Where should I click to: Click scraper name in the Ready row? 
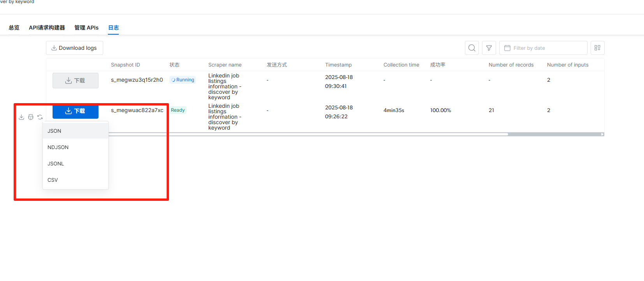pos(225,117)
